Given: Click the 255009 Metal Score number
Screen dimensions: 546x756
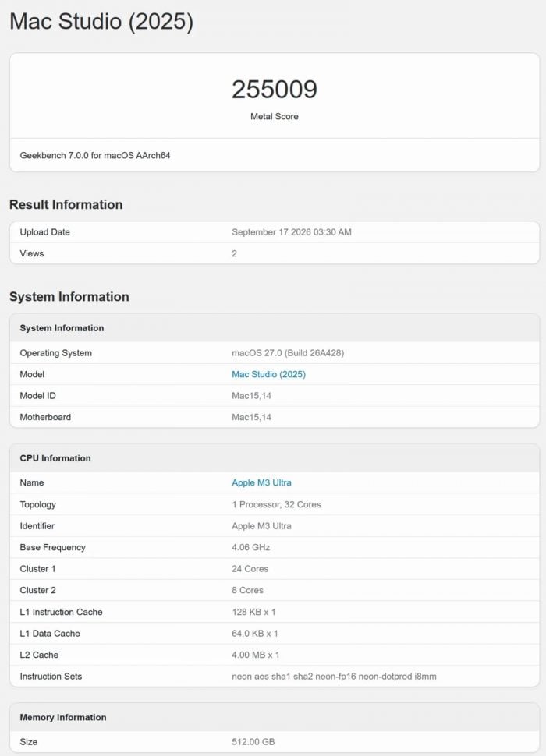Looking at the screenshot, I should [275, 89].
